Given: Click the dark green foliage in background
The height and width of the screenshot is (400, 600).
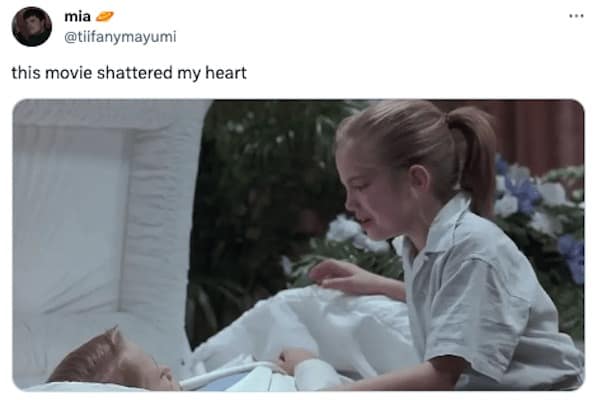Looking at the screenshot, I should click(x=268, y=191).
